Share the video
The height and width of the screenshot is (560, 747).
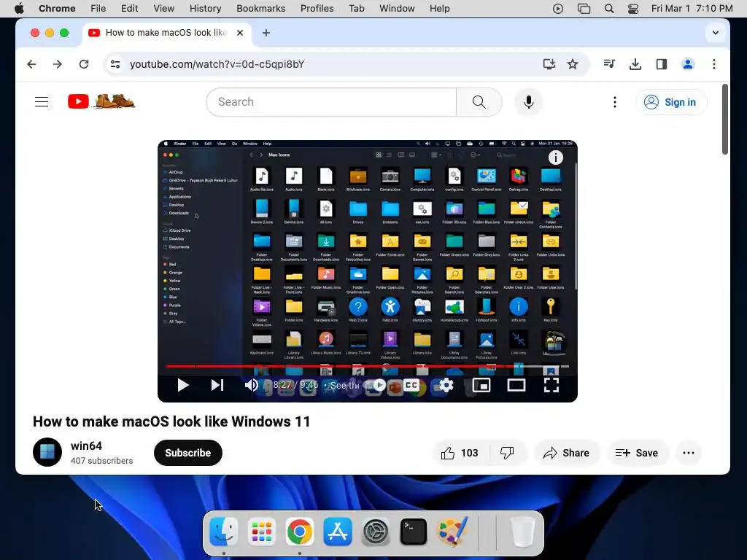pyautogui.click(x=566, y=453)
